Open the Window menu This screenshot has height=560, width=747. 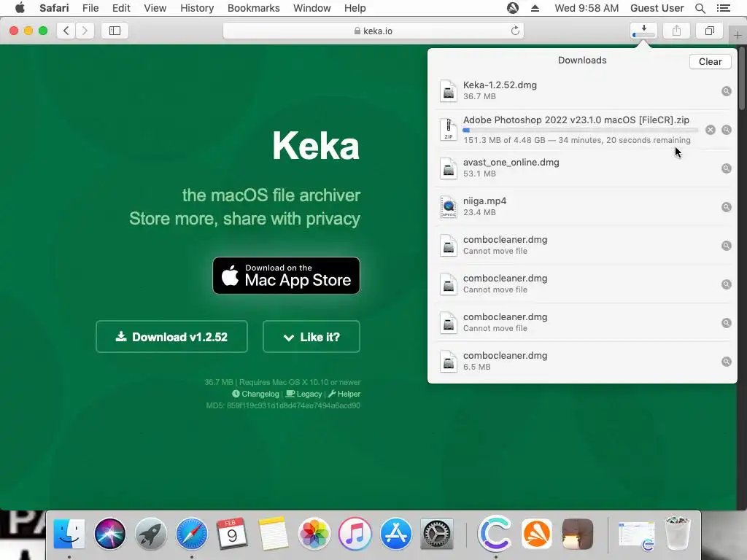(x=311, y=8)
